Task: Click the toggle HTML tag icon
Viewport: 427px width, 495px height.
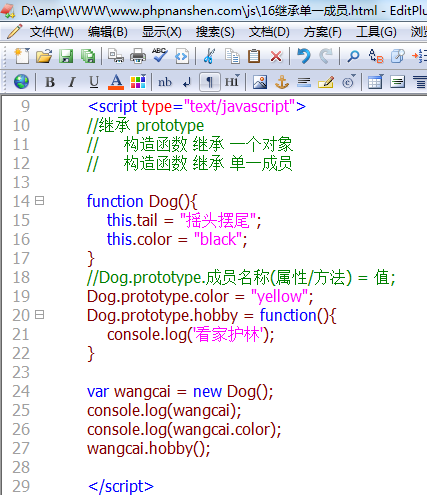Action: [182, 56]
